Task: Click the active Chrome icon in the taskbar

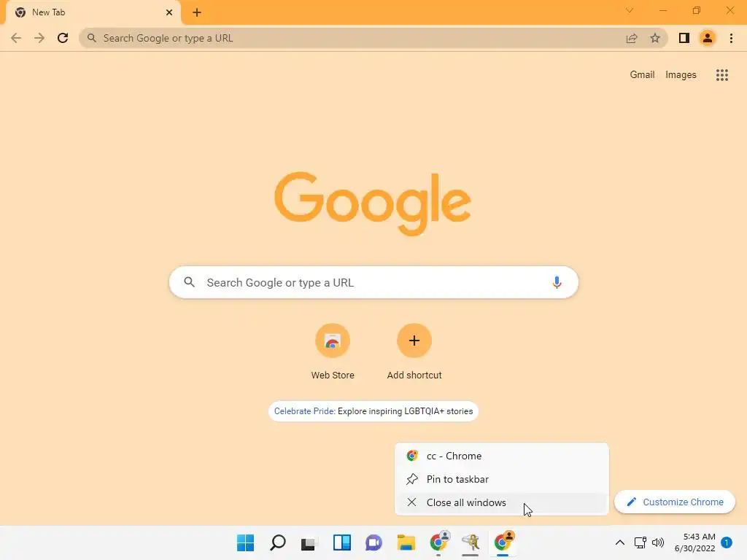Action: coord(503,542)
